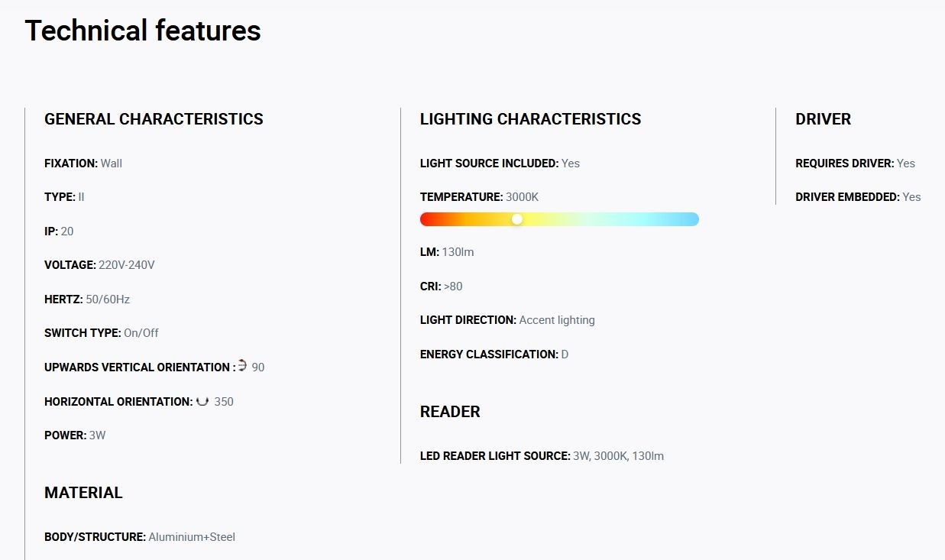Click the red end of the color temperature bar

[428, 219]
